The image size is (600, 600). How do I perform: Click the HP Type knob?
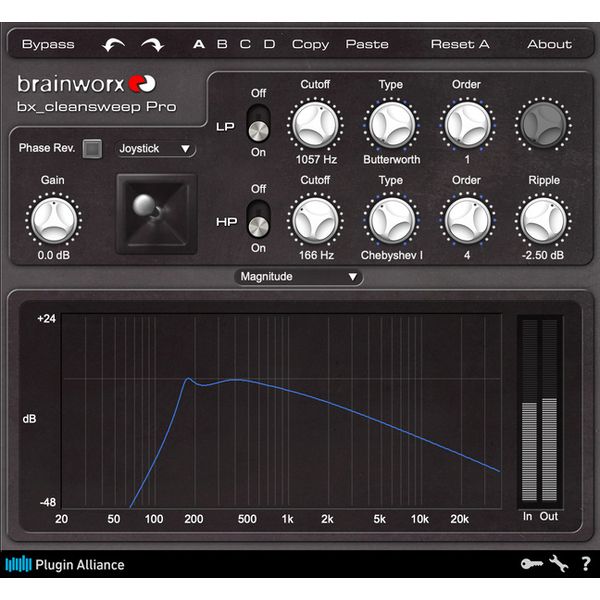click(x=391, y=220)
